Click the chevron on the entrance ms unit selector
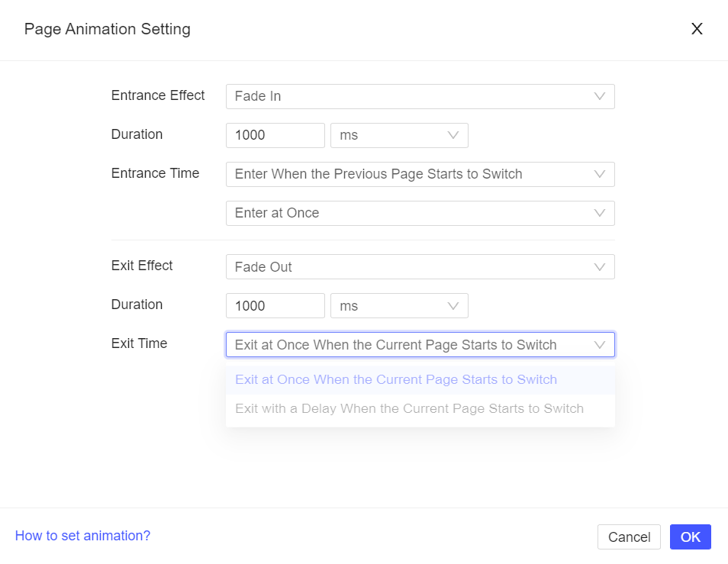Screen dimensions: 728x564 (x=454, y=135)
